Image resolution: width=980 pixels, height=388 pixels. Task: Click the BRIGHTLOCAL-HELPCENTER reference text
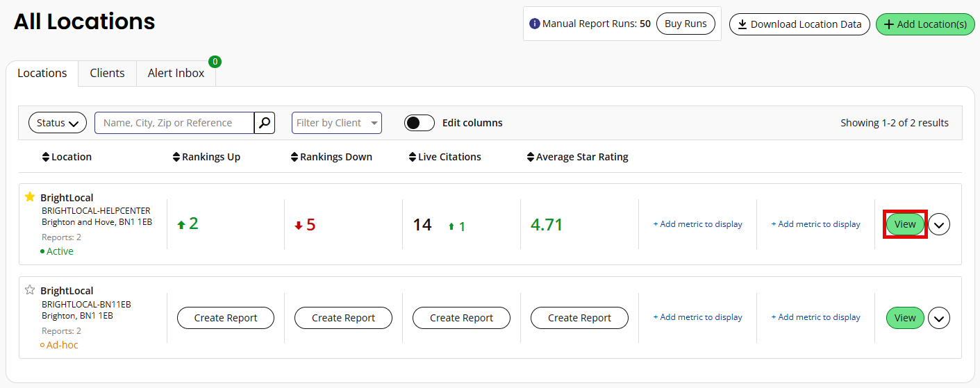(96, 211)
